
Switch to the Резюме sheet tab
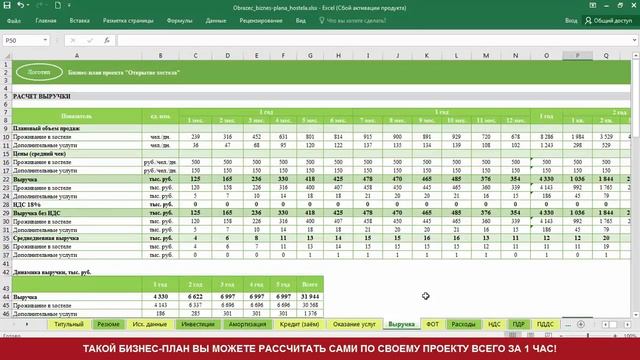coord(109,324)
